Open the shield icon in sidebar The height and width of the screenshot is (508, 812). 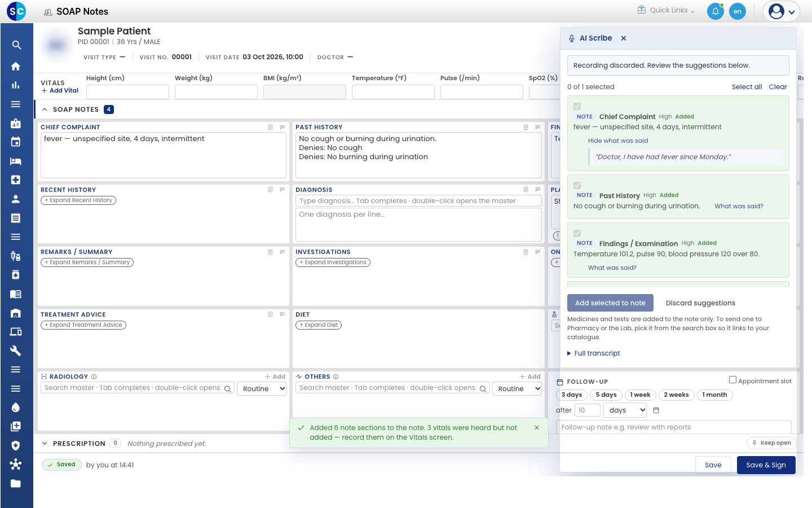16,445
